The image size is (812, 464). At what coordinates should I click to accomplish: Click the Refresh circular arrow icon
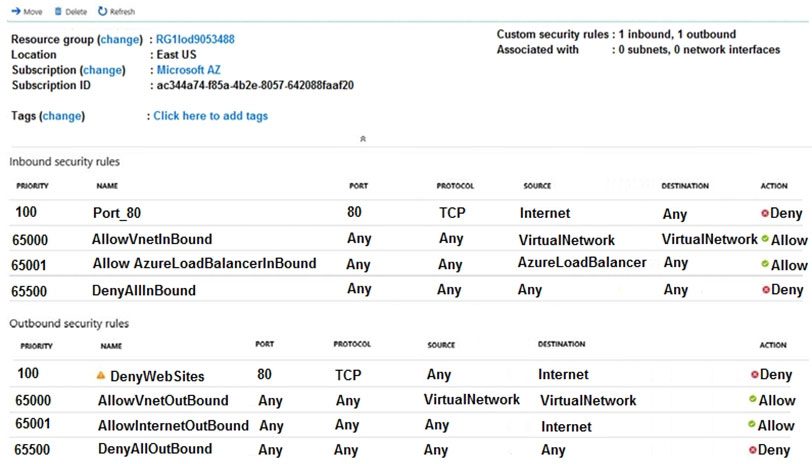pos(103,11)
